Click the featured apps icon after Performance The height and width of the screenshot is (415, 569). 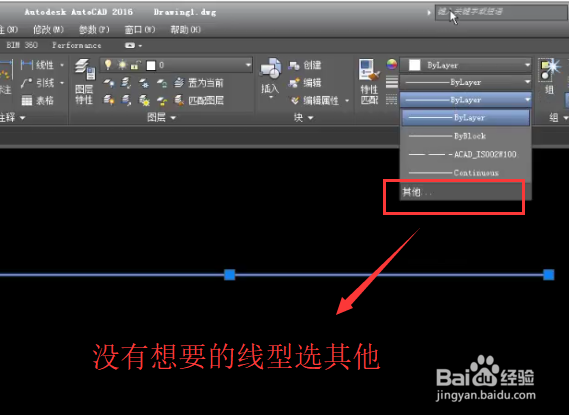[x=130, y=45]
